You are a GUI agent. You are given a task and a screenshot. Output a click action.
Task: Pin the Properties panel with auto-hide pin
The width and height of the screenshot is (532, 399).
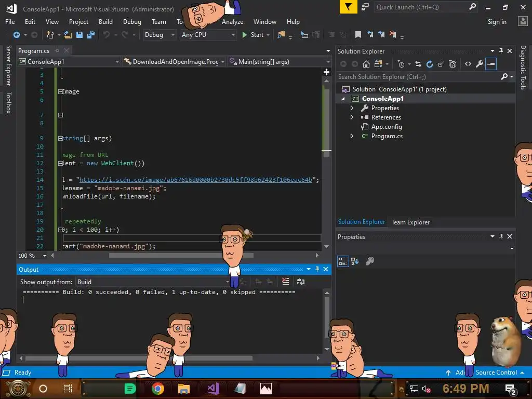coord(501,236)
